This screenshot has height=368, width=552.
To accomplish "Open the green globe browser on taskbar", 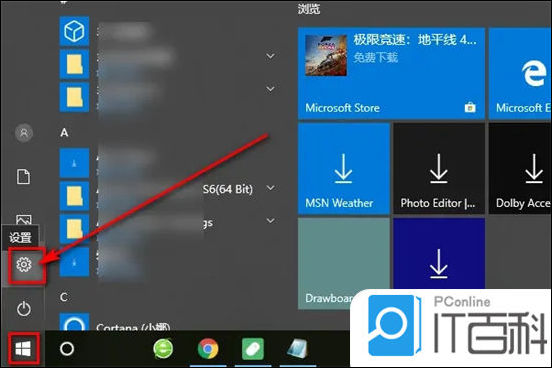I will point(163,349).
